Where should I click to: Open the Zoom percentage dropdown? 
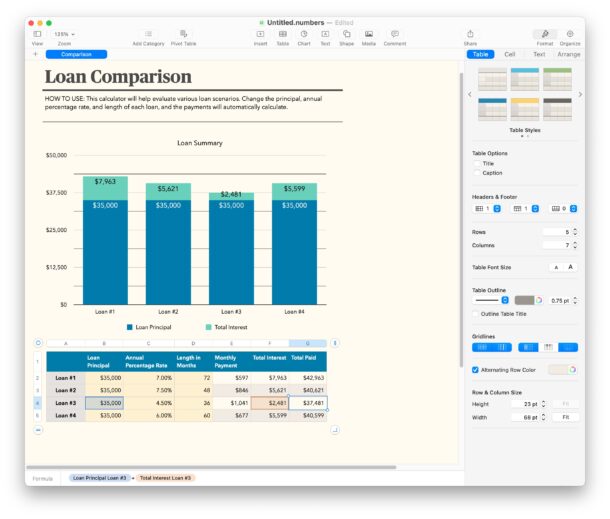(x=64, y=34)
